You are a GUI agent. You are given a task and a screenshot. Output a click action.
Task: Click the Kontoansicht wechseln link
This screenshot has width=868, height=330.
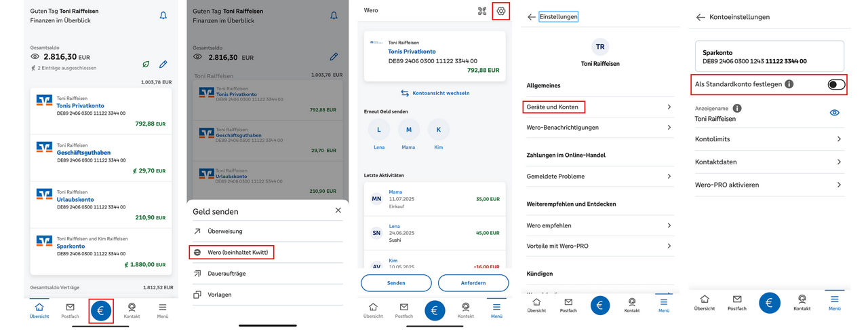coord(435,93)
